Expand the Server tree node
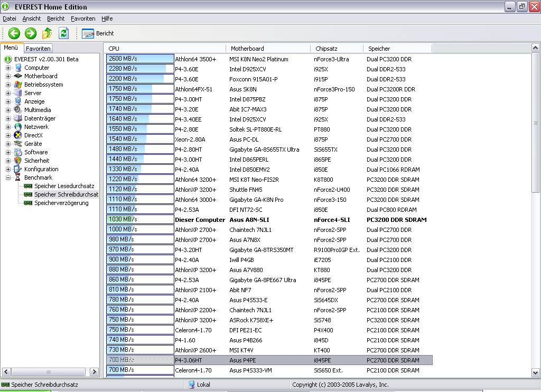This screenshot has width=541, height=392. [8, 93]
